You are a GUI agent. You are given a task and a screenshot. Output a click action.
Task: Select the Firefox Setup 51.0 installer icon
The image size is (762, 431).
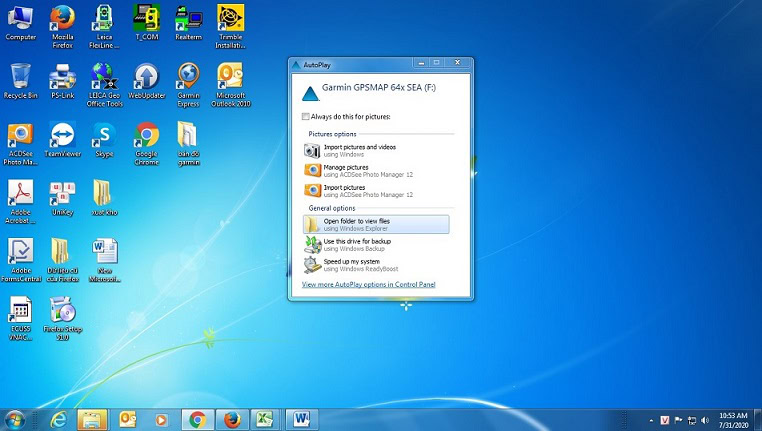pyautogui.click(x=63, y=319)
